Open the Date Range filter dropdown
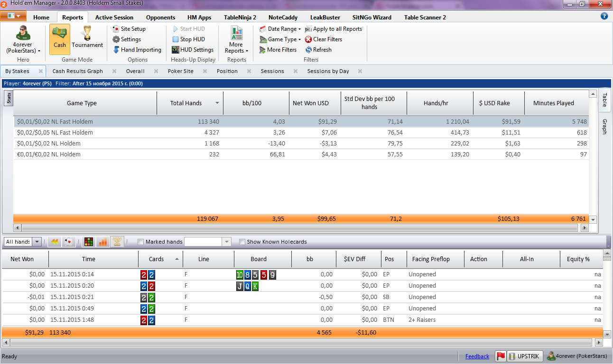613x364 pixels. (x=280, y=29)
